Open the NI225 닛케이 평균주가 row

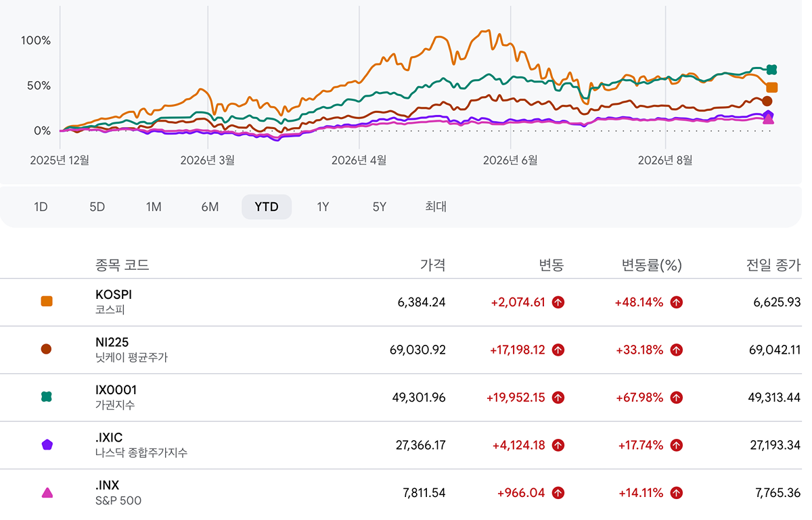tap(401, 350)
